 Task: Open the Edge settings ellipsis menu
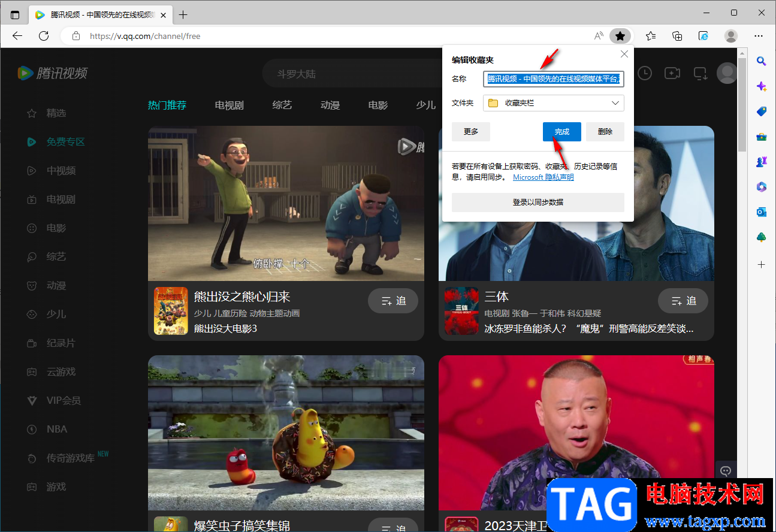[x=759, y=36]
